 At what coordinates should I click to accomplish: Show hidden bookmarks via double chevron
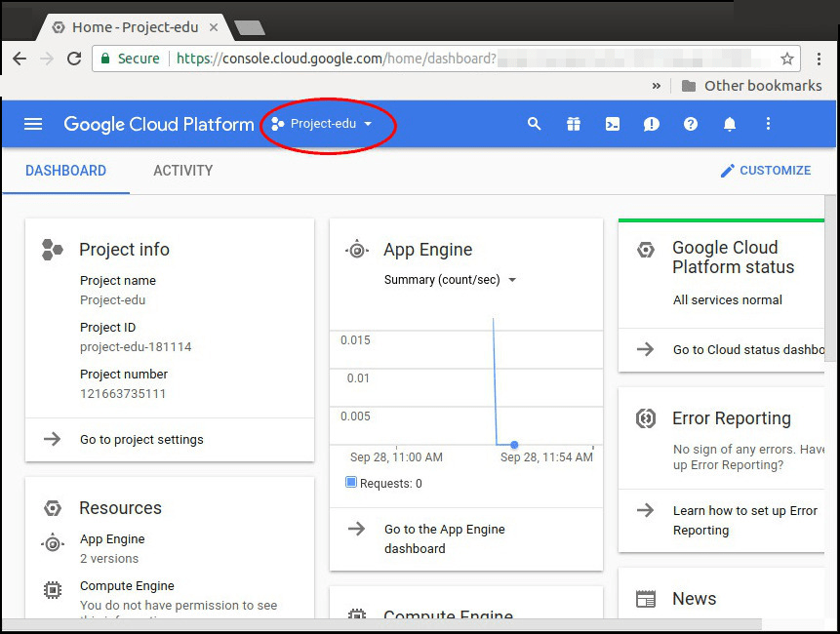(657, 86)
